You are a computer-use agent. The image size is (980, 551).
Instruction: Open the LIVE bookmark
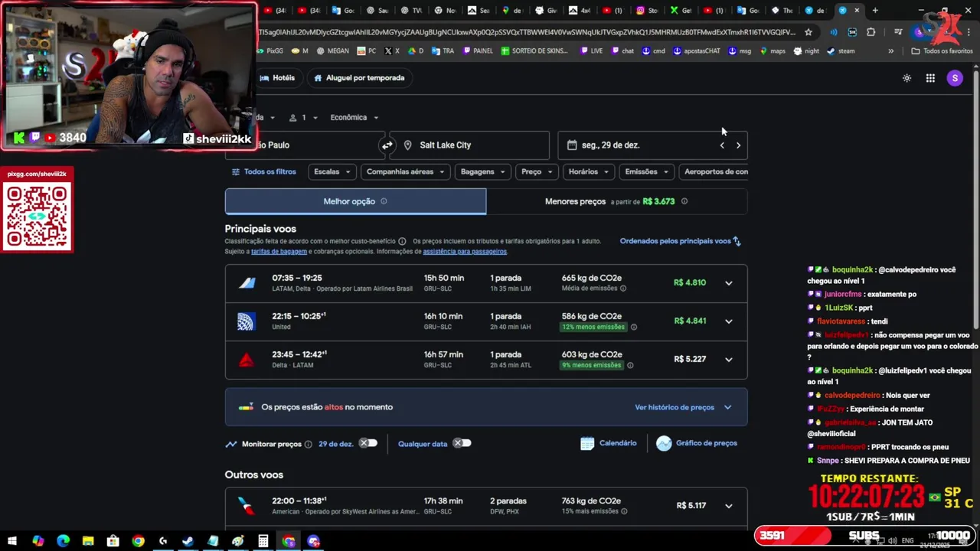click(x=591, y=51)
